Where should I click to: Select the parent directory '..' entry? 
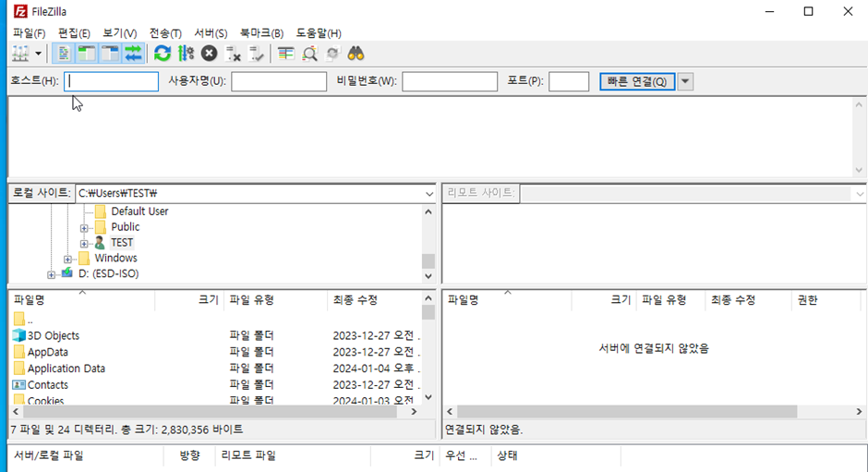pos(216,320)
